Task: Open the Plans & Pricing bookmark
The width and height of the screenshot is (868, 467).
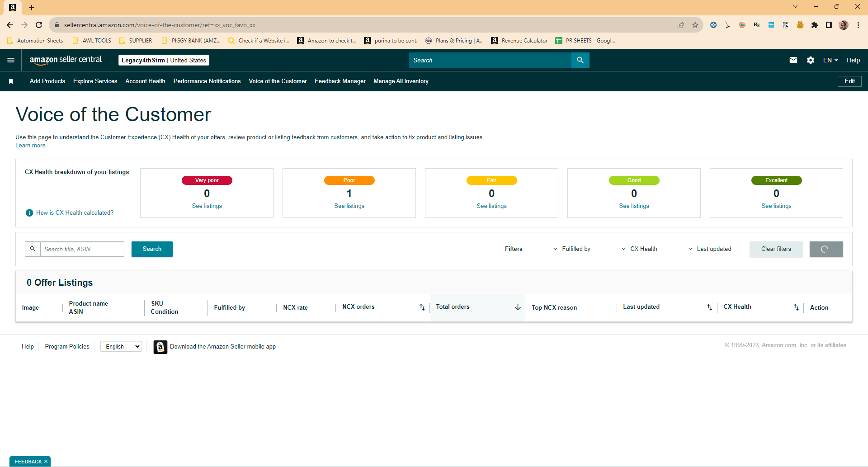Action: pos(454,41)
